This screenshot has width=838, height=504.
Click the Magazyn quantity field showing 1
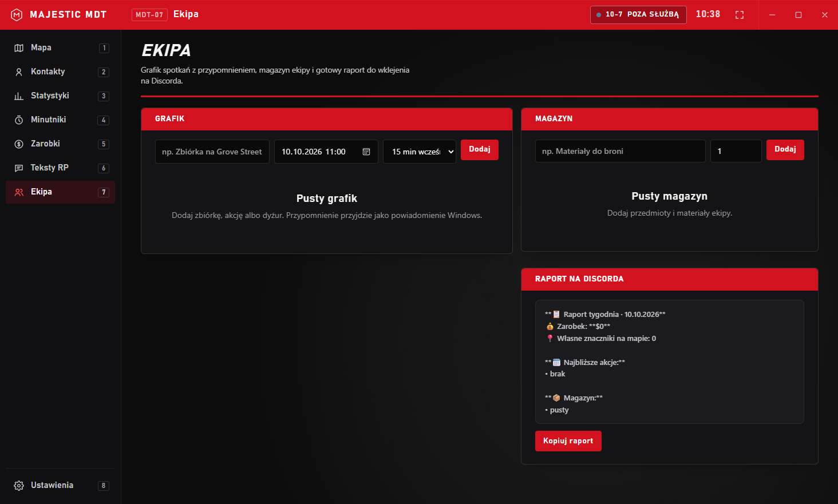click(736, 151)
